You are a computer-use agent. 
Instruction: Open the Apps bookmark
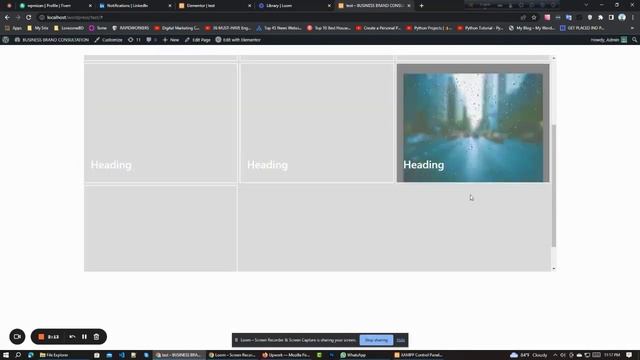[x=13, y=28]
